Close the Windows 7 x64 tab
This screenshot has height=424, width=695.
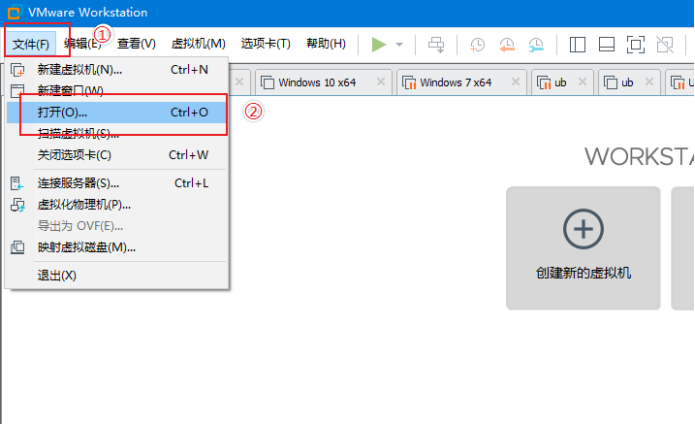point(515,82)
